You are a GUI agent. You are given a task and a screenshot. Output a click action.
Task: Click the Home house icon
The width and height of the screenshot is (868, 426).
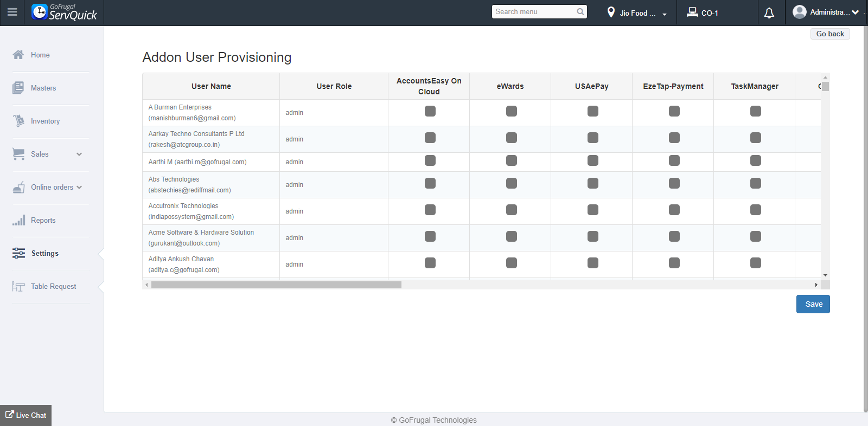click(x=18, y=55)
